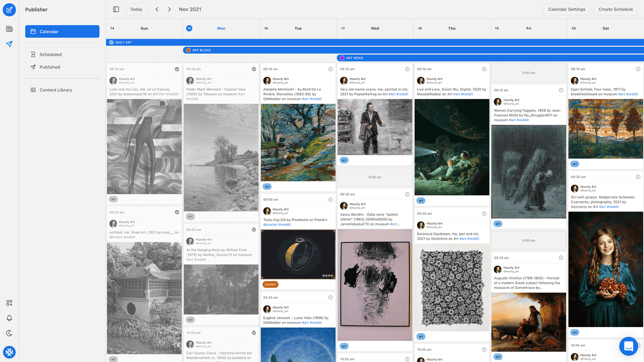Click the empty 5:00 am slot on Friday
This screenshot has width=644, height=362.
click(x=529, y=73)
